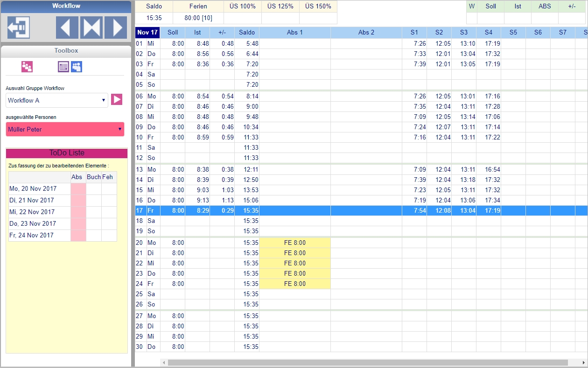Click the bowtie current-period icon
The width and height of the screenshot is (588, 368).
91,28
